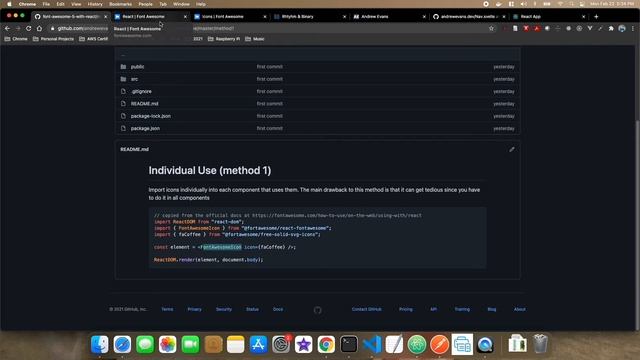Screen dimensions: 640x360
Task: Launch Visual Studio Code from the dock
Action: [x=371, y=344]
